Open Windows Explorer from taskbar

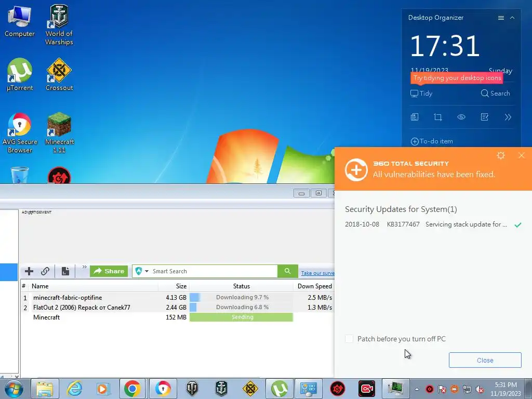(45, 389)
